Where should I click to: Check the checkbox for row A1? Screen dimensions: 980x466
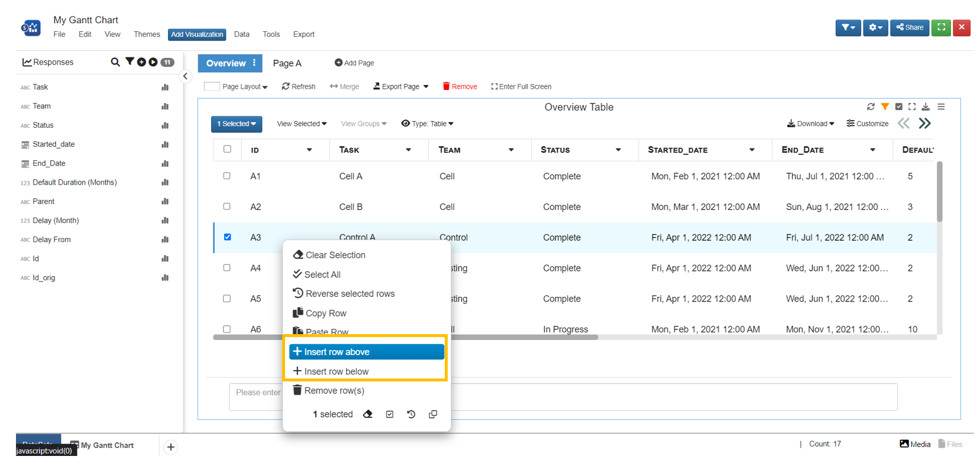point(227,176)
